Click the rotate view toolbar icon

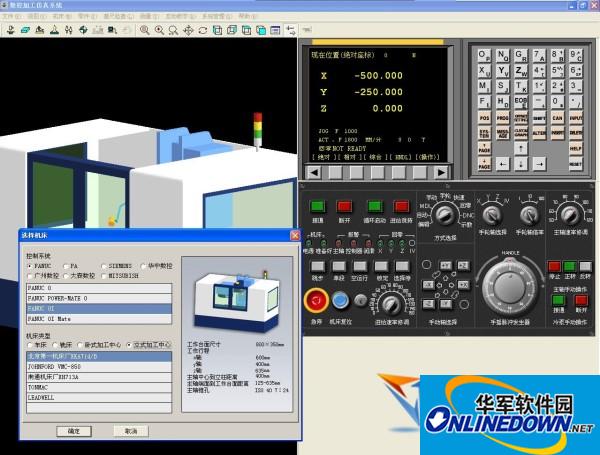click(203, 31)
